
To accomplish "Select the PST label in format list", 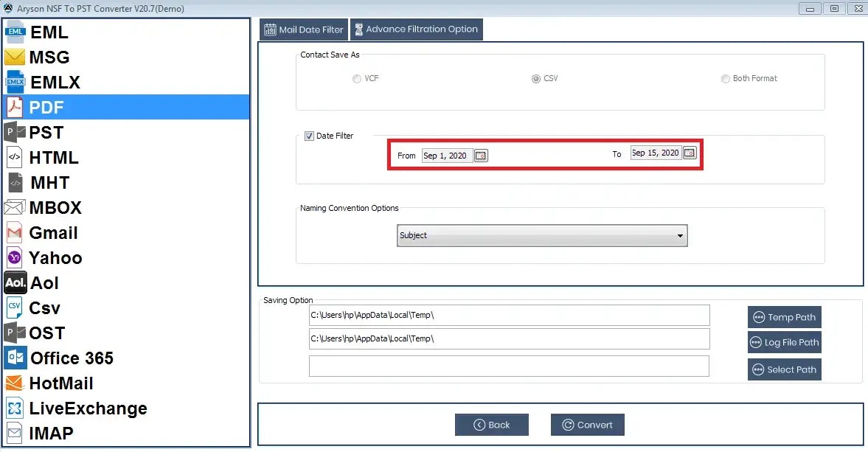I will [46, 132].
